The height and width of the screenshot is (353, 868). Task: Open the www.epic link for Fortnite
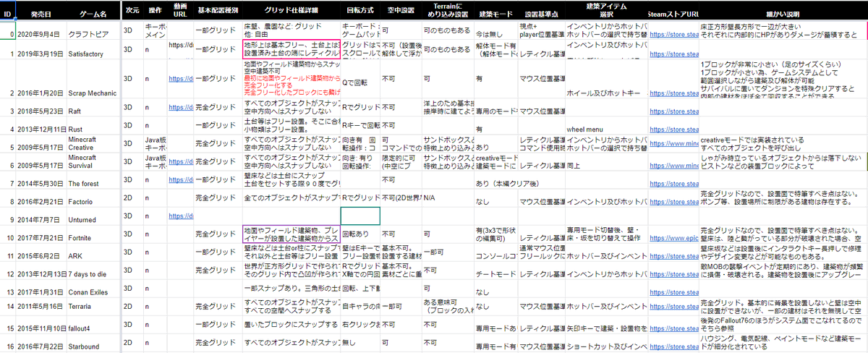pos(673,237)
